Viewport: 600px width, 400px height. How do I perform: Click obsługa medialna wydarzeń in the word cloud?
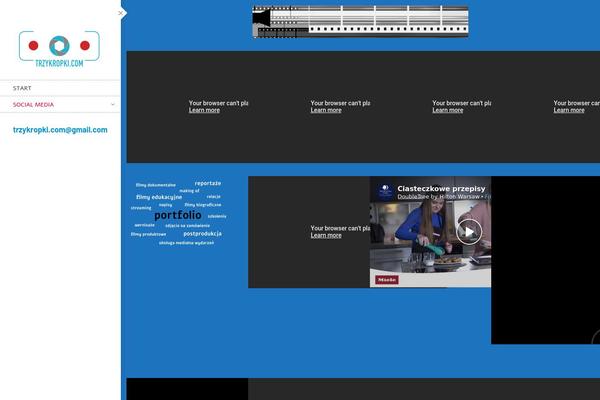[x=186, y=243]
